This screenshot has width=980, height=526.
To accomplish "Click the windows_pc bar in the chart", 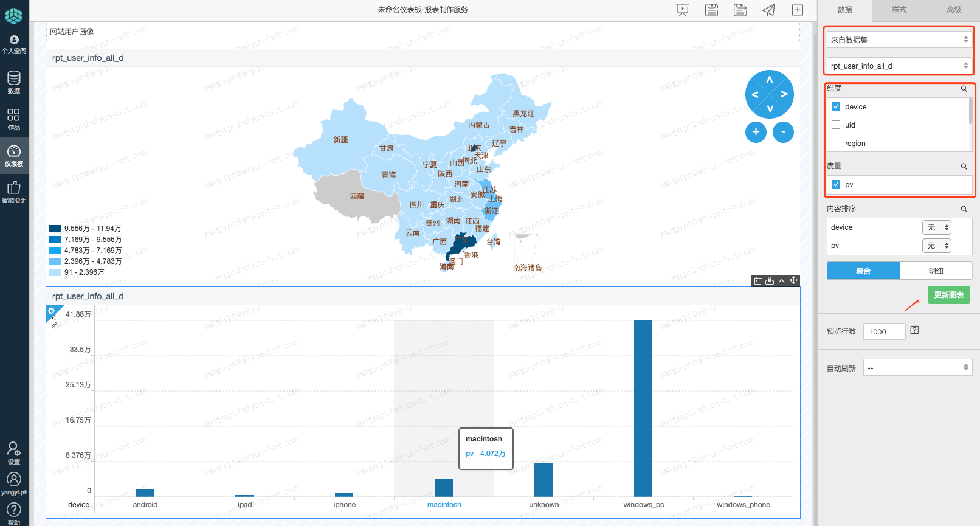I will click(643, 409).
